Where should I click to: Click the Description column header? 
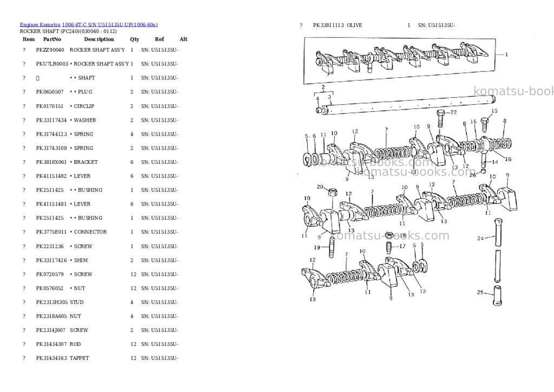[99, 39]
